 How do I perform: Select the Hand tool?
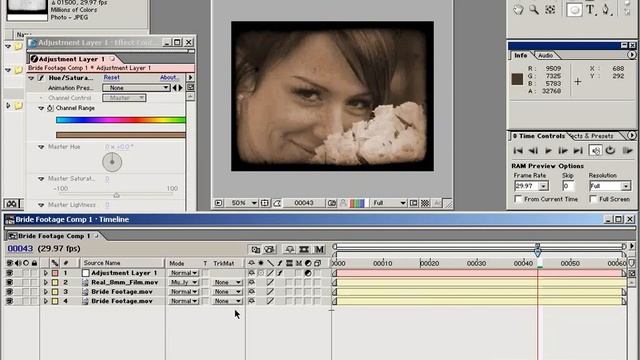point(518,9)
